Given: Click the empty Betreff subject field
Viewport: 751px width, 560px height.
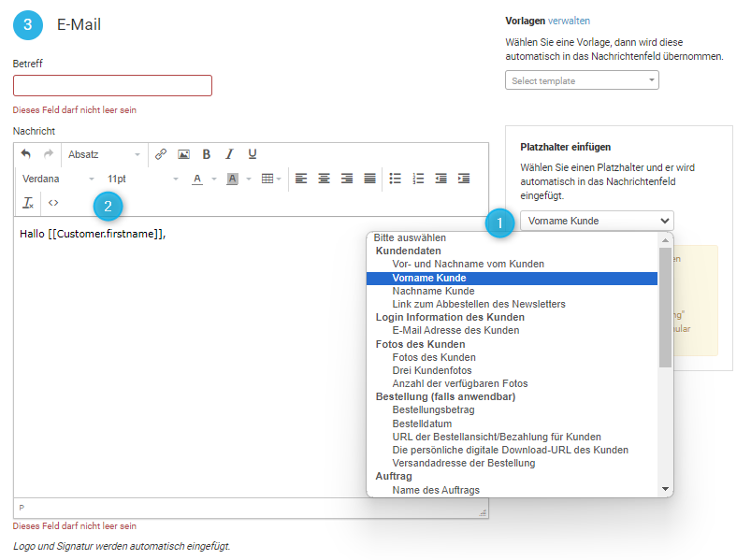Looking at the screenshot, I should [112, 86].
